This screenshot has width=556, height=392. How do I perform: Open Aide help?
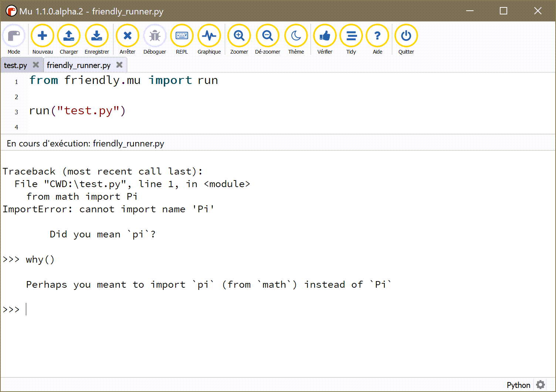tap(377, 40)
